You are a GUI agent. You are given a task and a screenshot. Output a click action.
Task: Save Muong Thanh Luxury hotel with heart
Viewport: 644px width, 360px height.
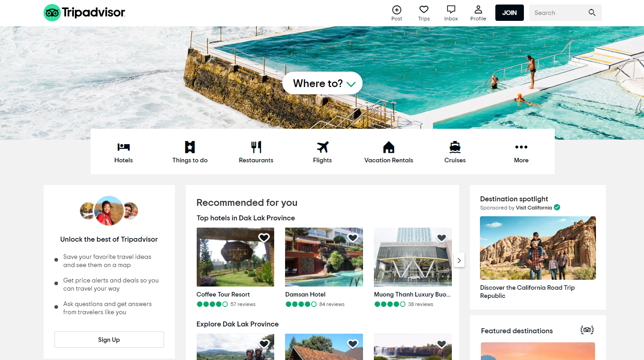(441, 238)
